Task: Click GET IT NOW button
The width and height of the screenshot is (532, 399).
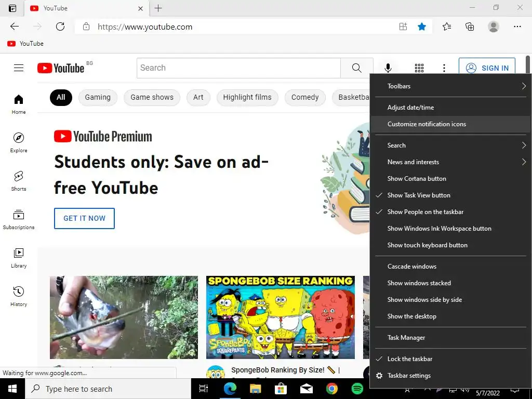Action: [x=84, y=219]
